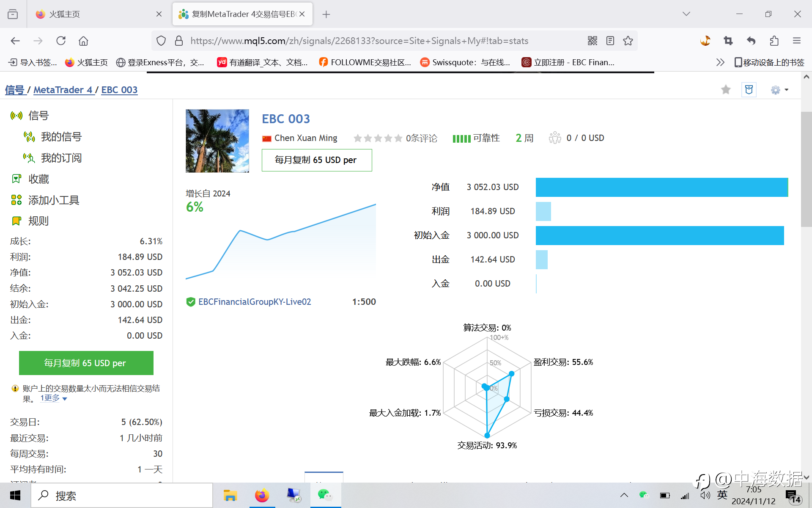Click the Firefox taskbar icon

[262, 495]
